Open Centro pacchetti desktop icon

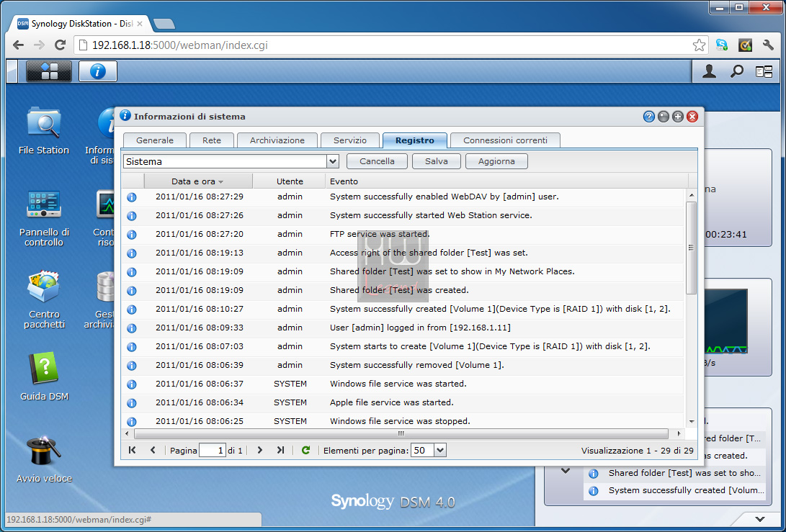pyautogui.click(x=44, y=300)
